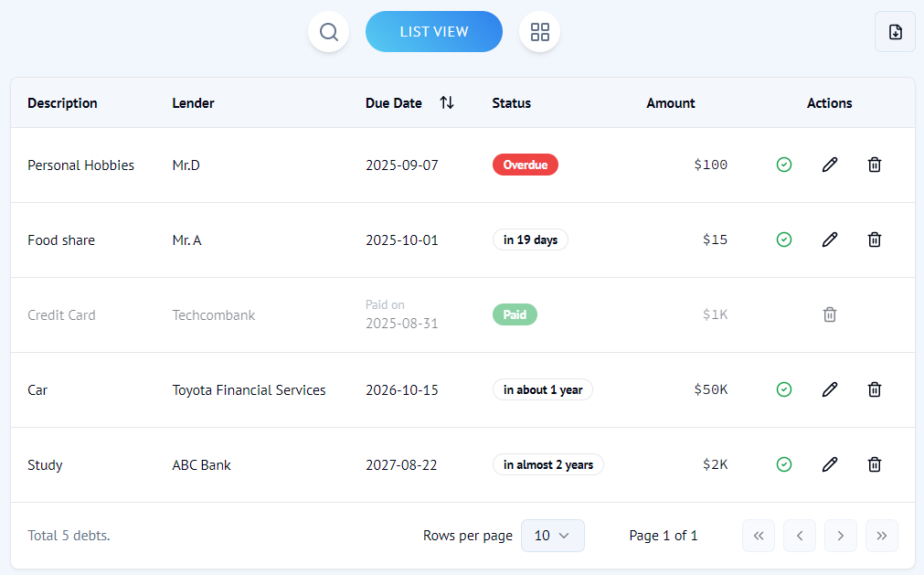Mark the Car loan as paid
924x575 pixels.
(784, 389)
